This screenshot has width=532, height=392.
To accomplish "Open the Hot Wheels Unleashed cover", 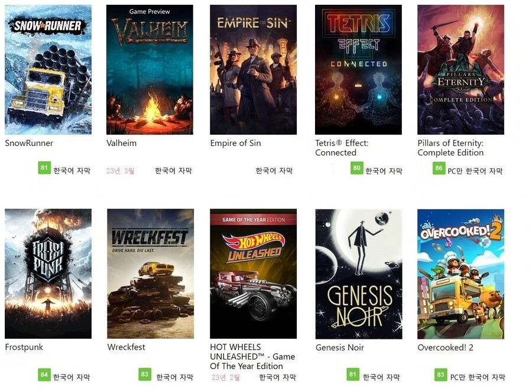I will (253, 274).
